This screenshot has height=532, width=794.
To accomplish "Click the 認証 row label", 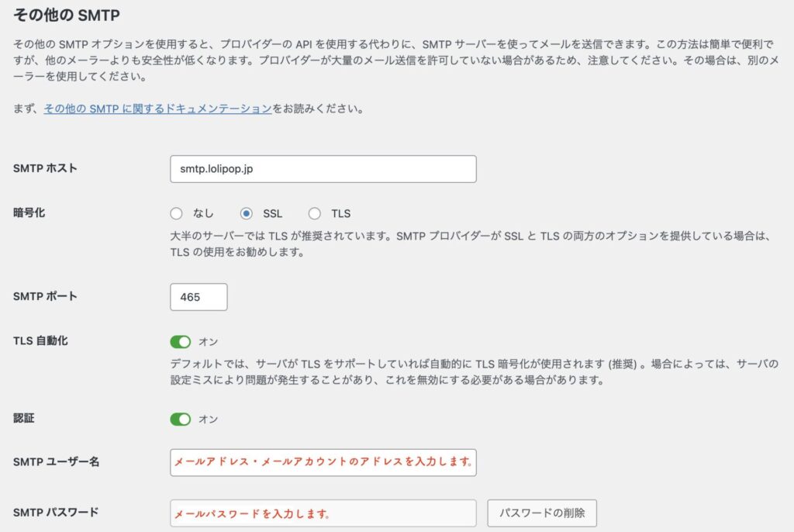I will 24,419.
